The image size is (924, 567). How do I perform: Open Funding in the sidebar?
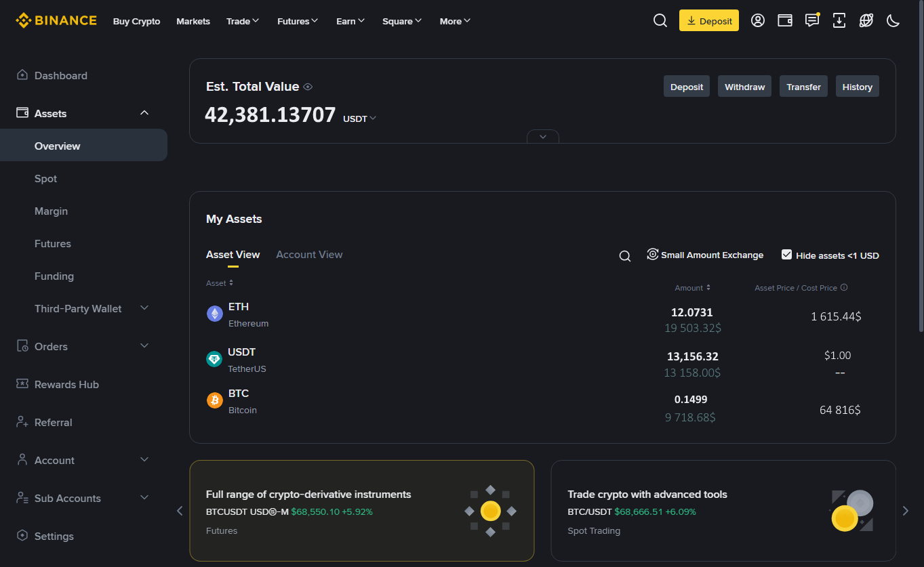[x=54, y=276]
